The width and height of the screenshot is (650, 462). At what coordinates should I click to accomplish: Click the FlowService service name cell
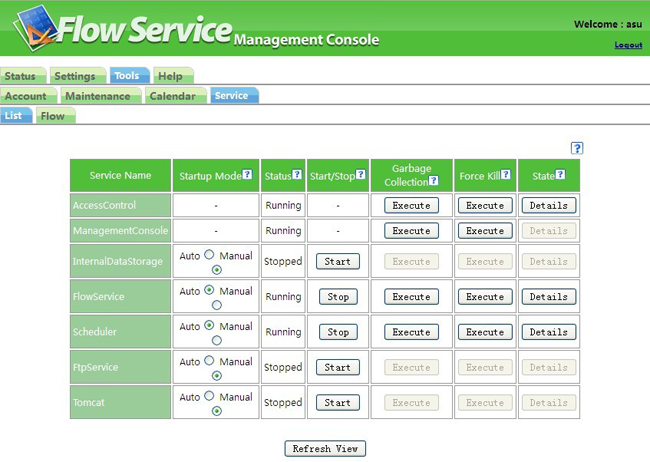tap(120, 297)
